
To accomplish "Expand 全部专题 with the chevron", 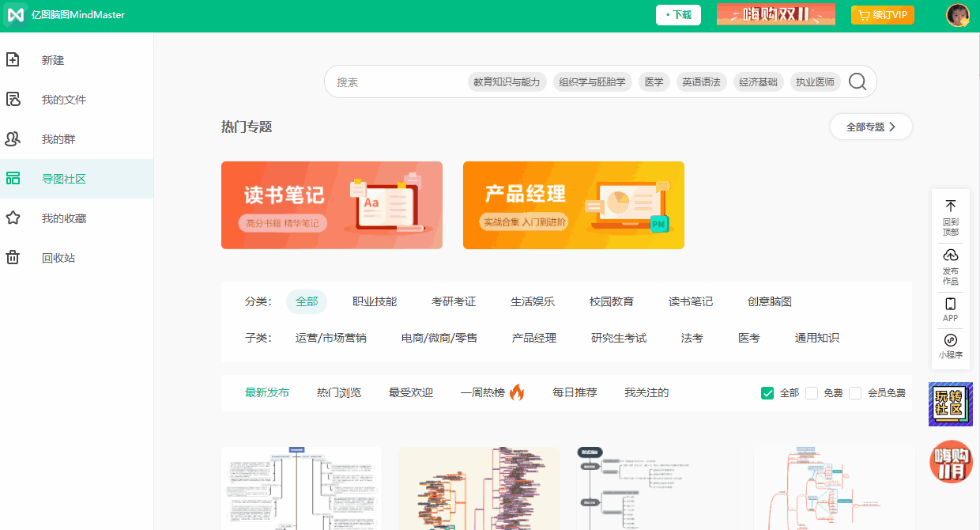I will pyautogui.click(x=892, y=127).
